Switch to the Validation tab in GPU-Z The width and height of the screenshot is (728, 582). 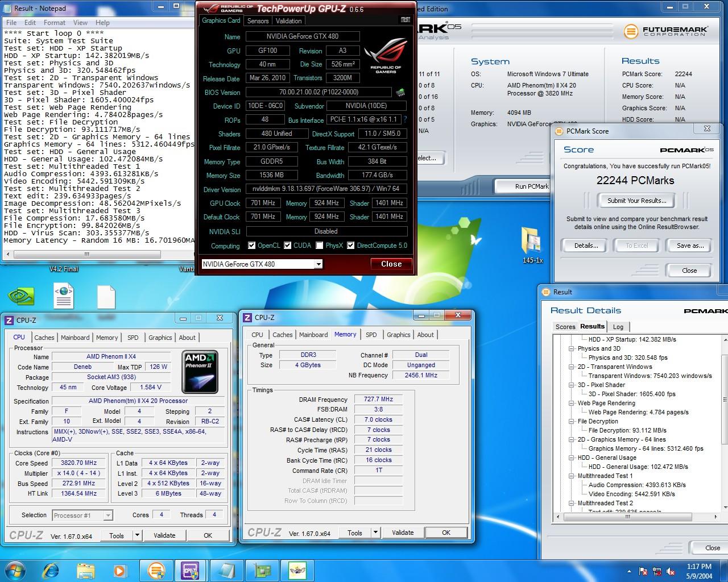288,21
